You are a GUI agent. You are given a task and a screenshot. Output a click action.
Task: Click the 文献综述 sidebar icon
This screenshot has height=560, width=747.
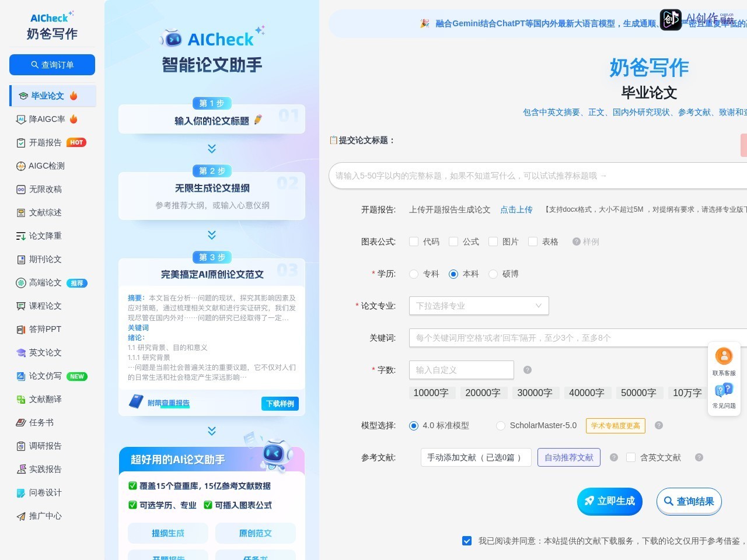pyautogui.click(x=21, y=213)
